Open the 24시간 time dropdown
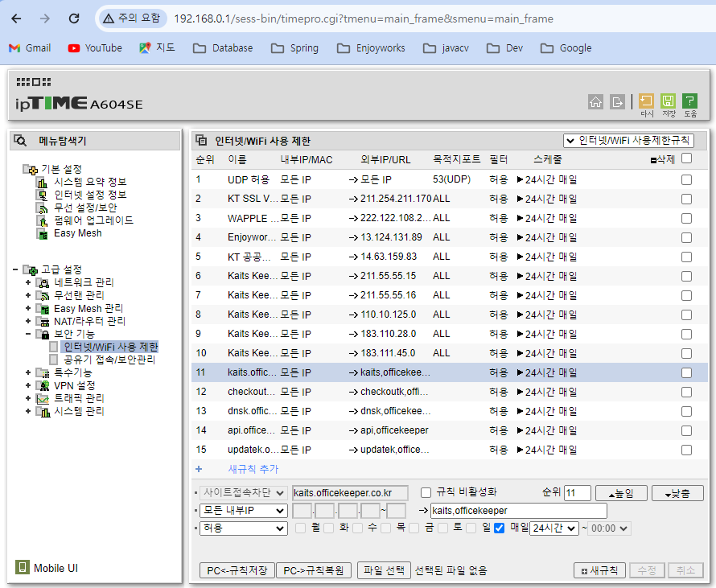This screenshot has width=716, height=588. tap(554, 528)
